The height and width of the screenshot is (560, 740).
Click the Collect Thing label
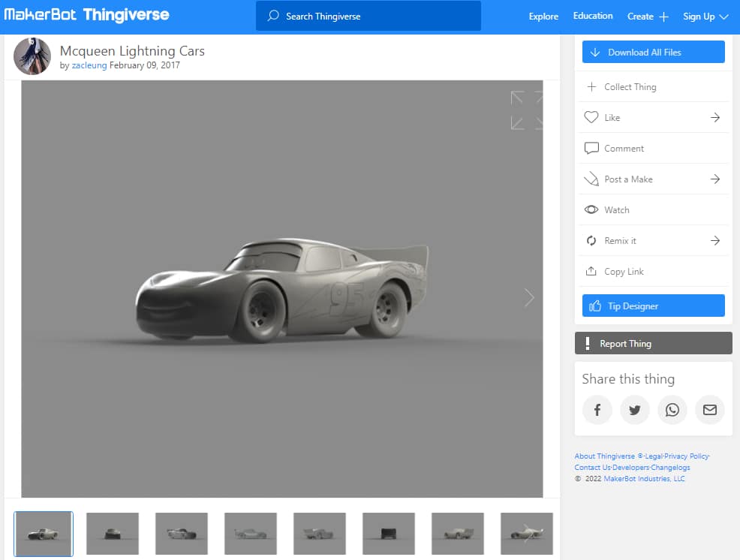click(x=630, y=87)
